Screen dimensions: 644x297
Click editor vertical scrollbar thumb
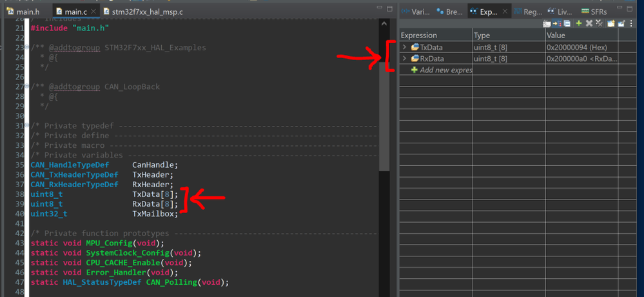point(384,116)
